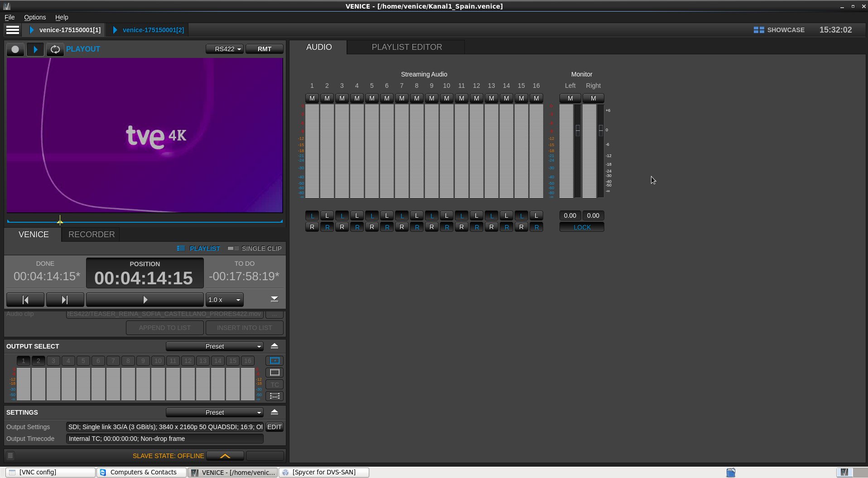Click INSERT INTO LIST button
Viewport: 868px width, 478px height.
pyautogui.click(x=245, y=328)
